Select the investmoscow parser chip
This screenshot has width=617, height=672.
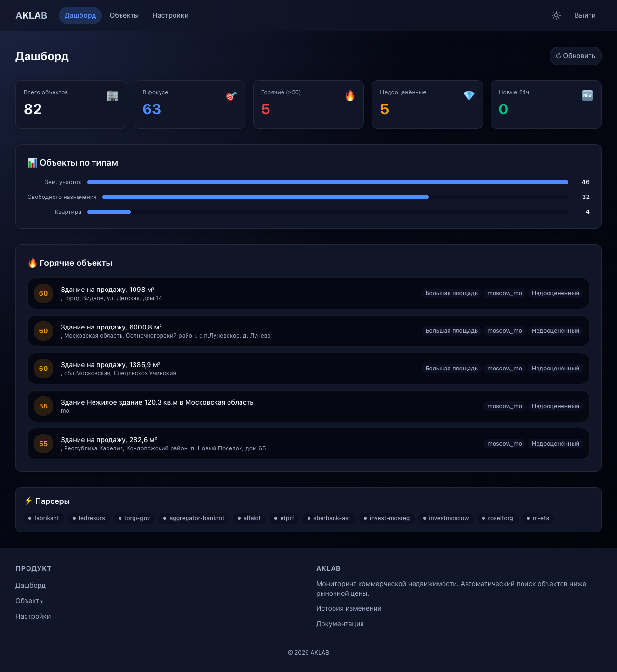coord(446,518)
